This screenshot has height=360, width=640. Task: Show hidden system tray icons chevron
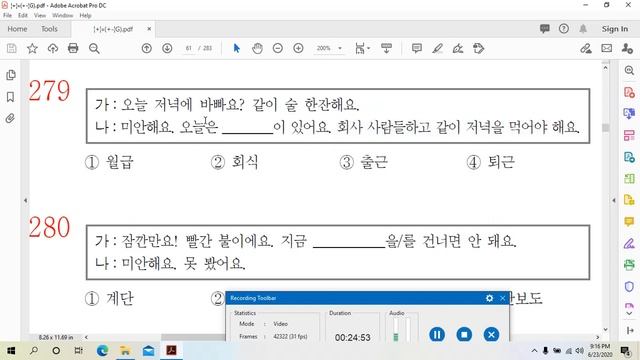click(534, 351)
